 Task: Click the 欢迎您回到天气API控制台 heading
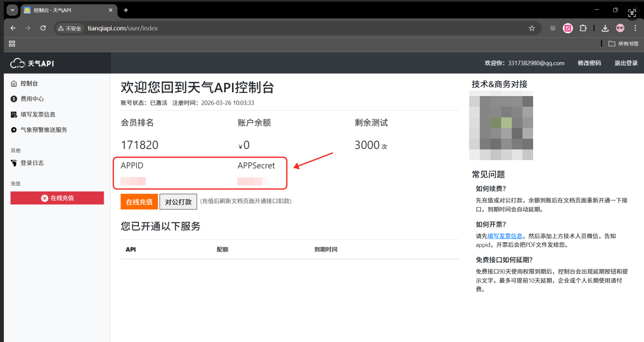tap(197, 88)
